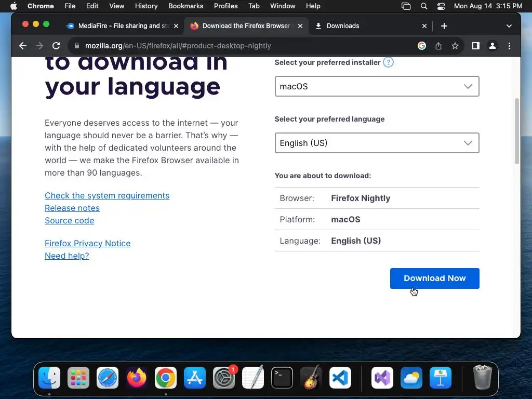532x399 pixels.
Task: Open Trash from the Dock
Action: tap(482, 377)
